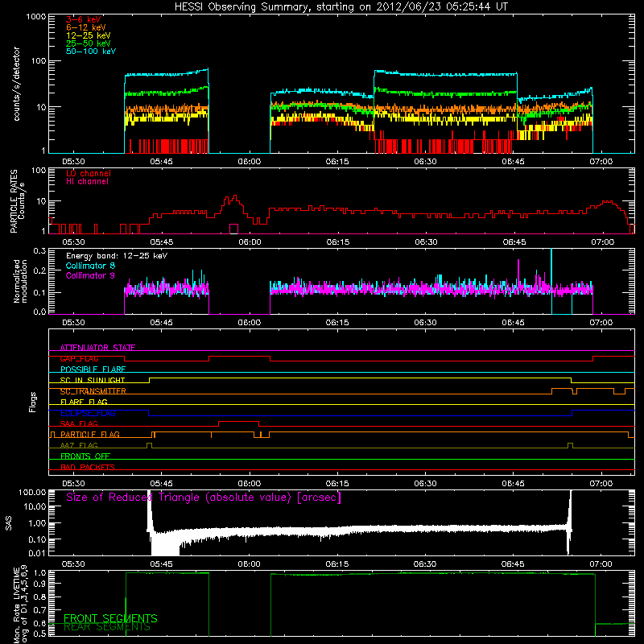The height and width of the screenshot is (644, 644).
Task: Click the BAD_PACKETS flag label
Action: (88, 467)
